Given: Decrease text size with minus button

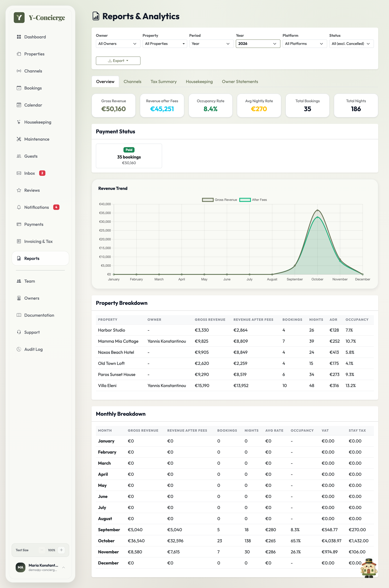Looking at the screenshot, I should point(42,550).
